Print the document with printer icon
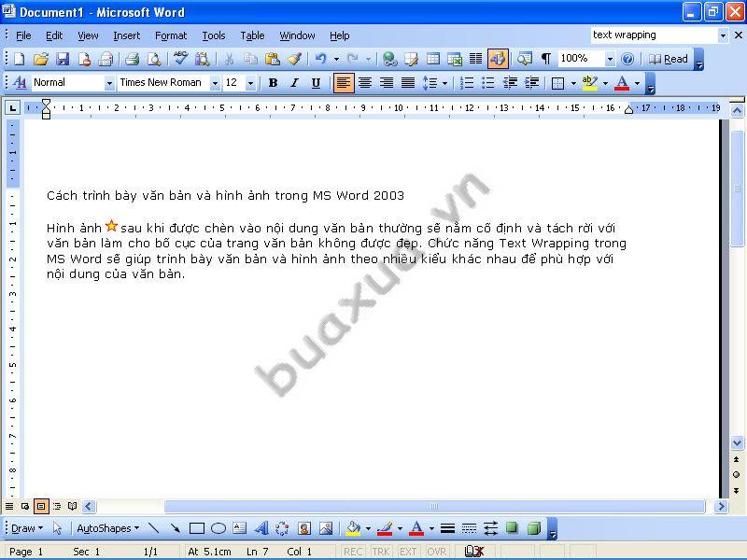Screen dimensions: 747x560 [x=132, y=59]
